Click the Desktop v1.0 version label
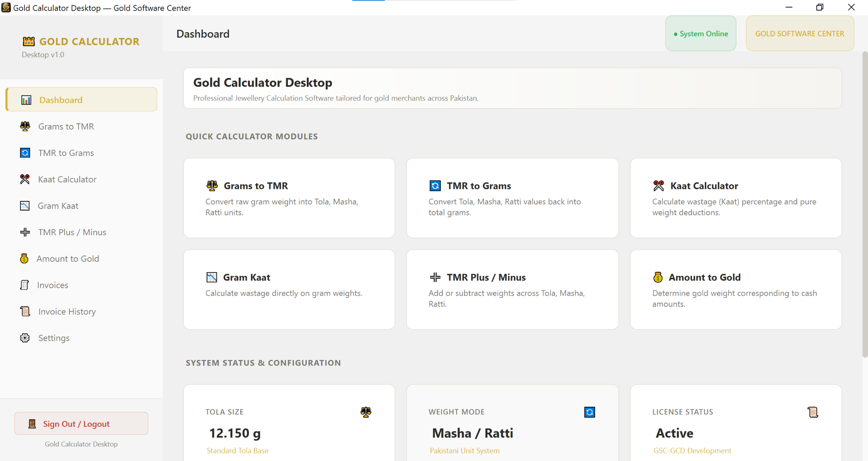Viewport: 868px width, 461px height. point(43,55)
